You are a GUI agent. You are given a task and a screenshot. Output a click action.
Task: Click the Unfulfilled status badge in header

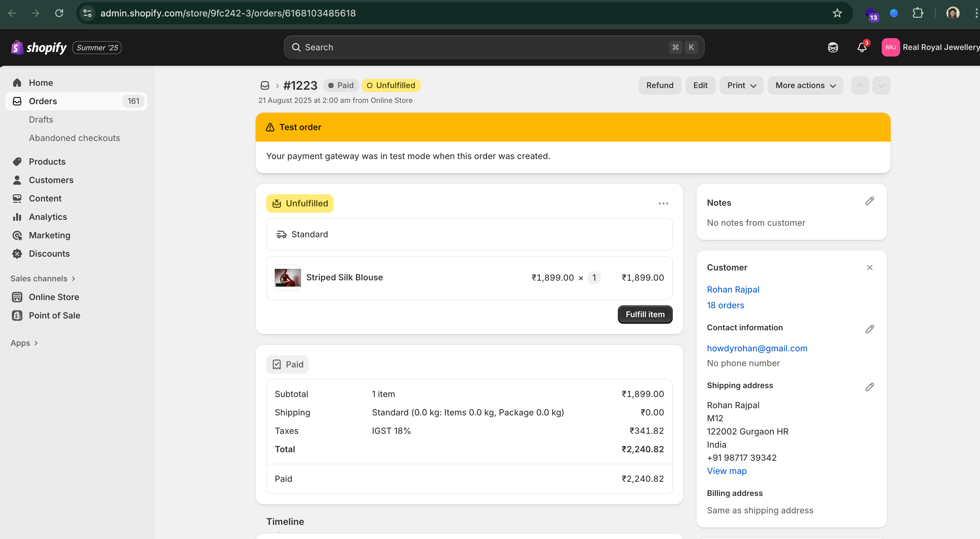(391, 85)
